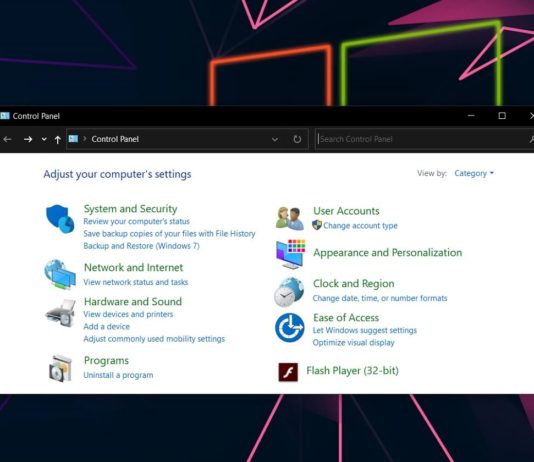Click the Control Panel title bar icon
Image resolution: width=534 pixels, height=462 pixels.
(5, 116)
